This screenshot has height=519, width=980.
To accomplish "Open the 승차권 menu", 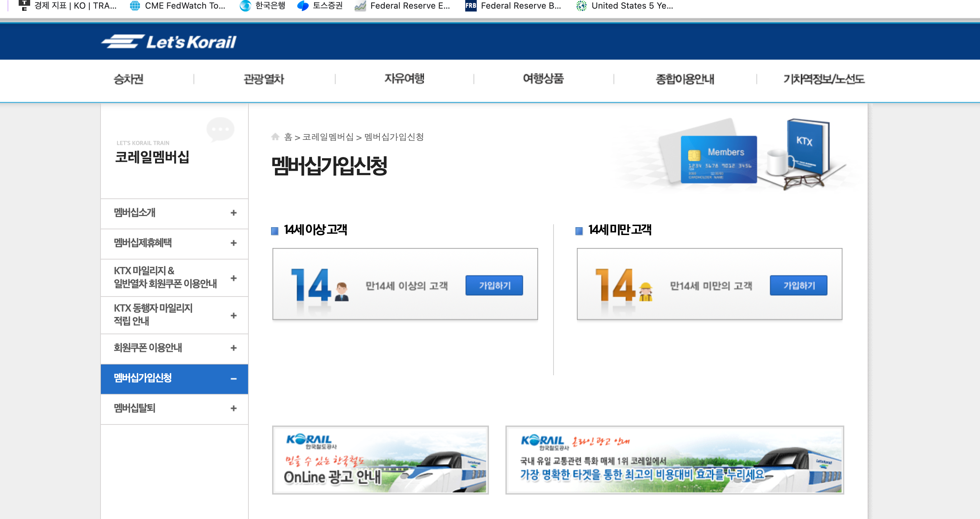I will tap(129, 79).
